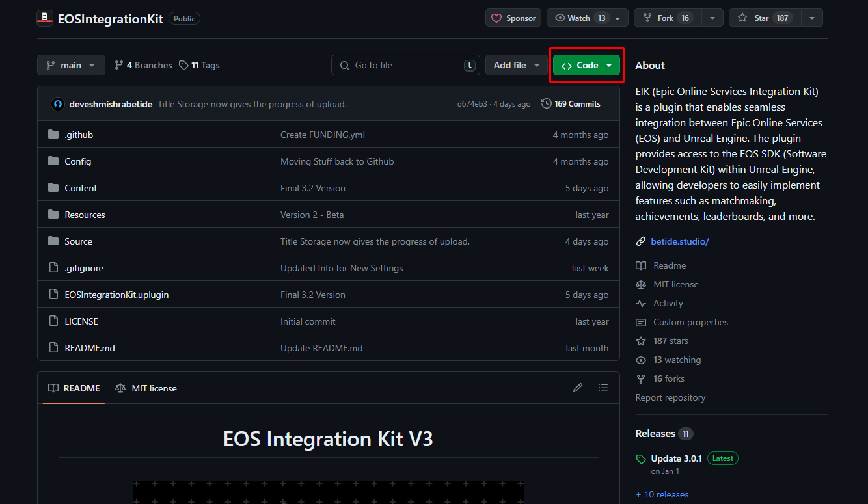Open the README outline list icon
This screenshot has height=504, width=868.
point(603,388)
